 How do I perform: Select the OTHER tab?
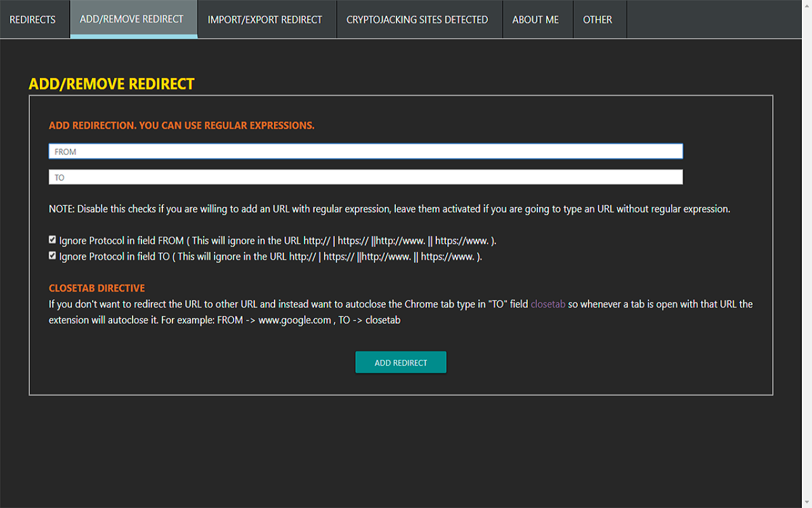click(x=598, y=19)
